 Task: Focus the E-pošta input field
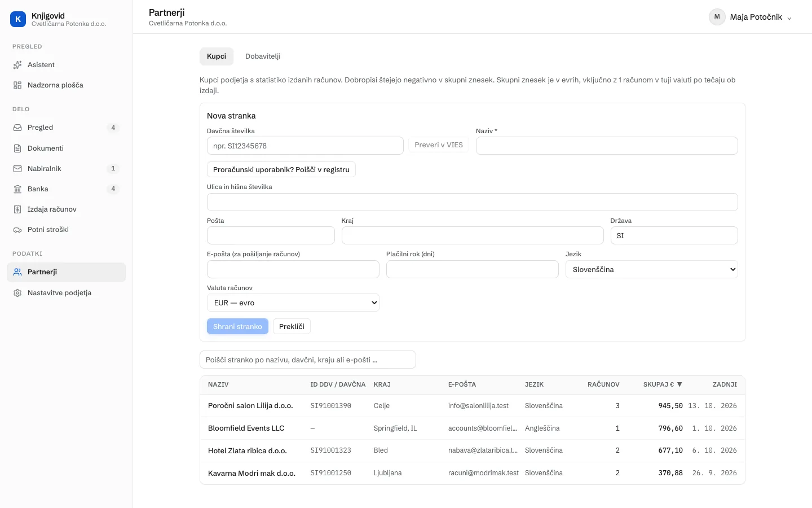point(293,269)
